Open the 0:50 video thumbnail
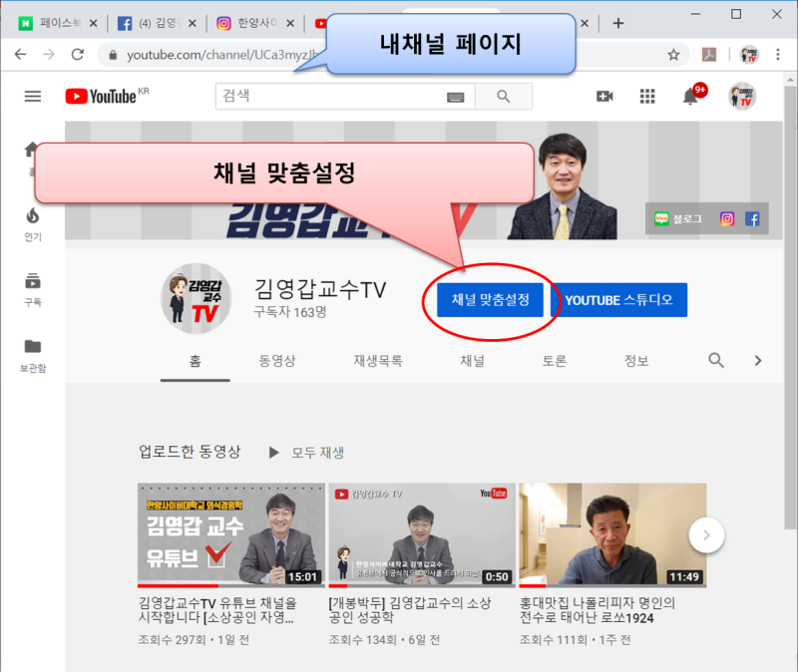798x672 pixels. click(x=422, y=534)
